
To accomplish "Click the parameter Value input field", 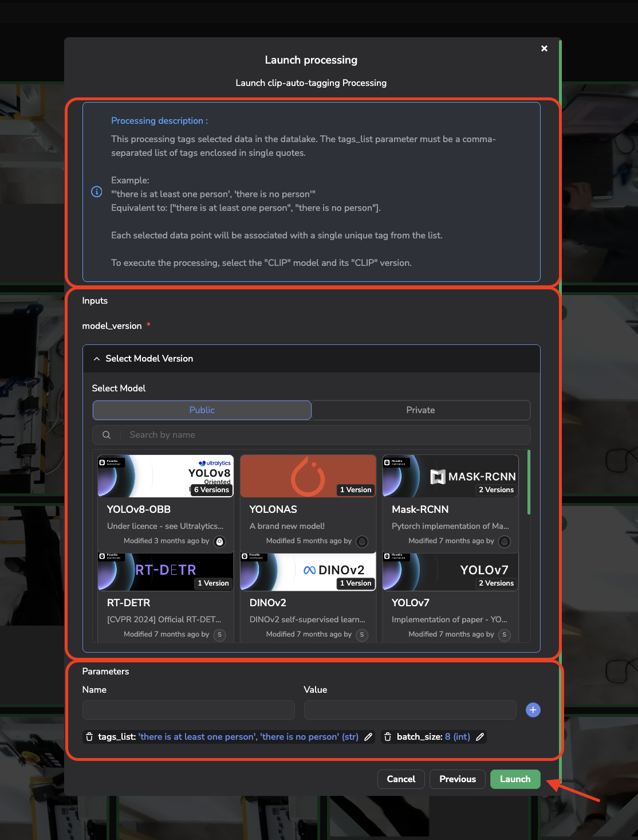I will [x=410, y=710].
